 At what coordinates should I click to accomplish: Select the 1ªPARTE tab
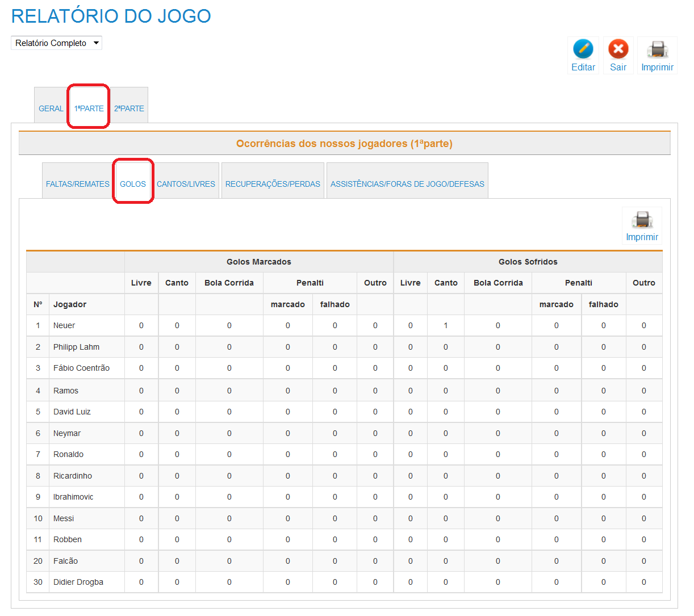click(89, 108)
